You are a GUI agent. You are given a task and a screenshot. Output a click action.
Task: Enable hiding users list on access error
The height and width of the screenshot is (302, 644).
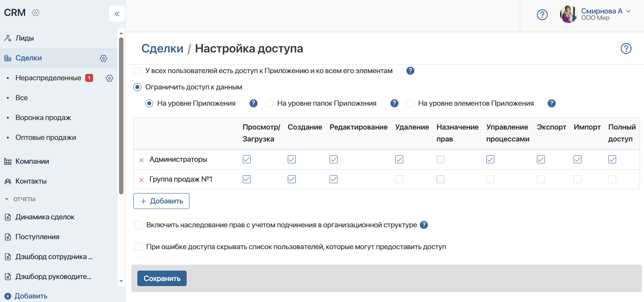[139, 247]
